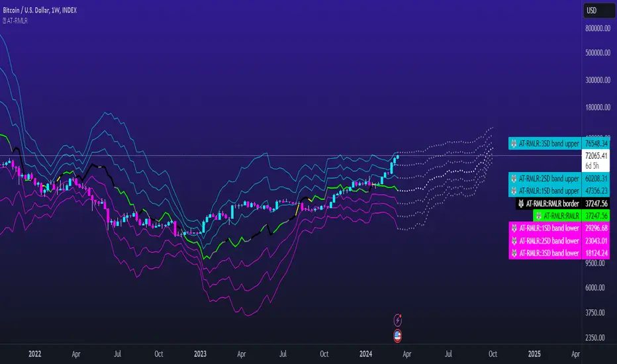Click the 29296.68 price value
This screenshot has width=617, height=364.
596,228
